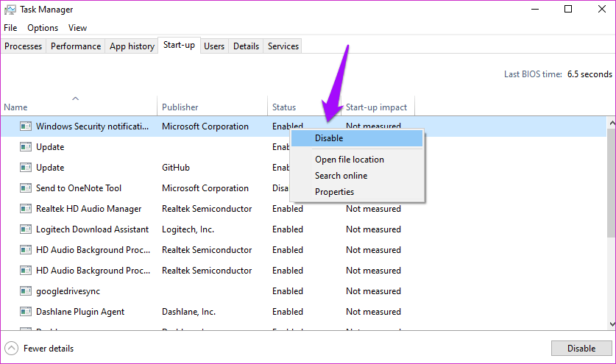Click the Realtek HD Audio Manager icon

[x=26, y=209]
